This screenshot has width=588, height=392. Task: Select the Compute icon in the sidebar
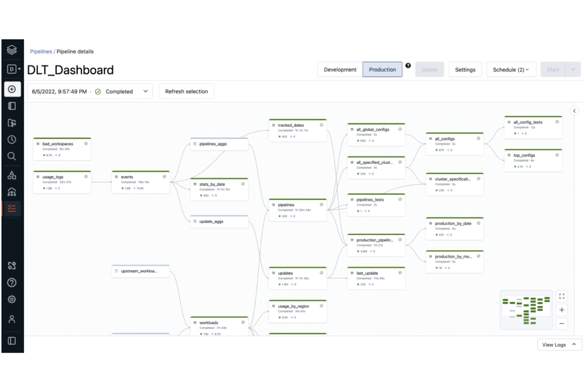tap(12, 192)
